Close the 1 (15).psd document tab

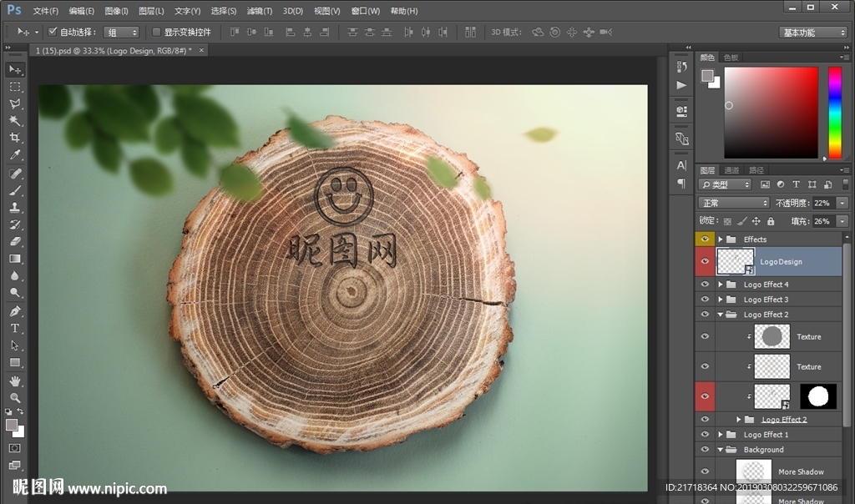pos(201,50)
